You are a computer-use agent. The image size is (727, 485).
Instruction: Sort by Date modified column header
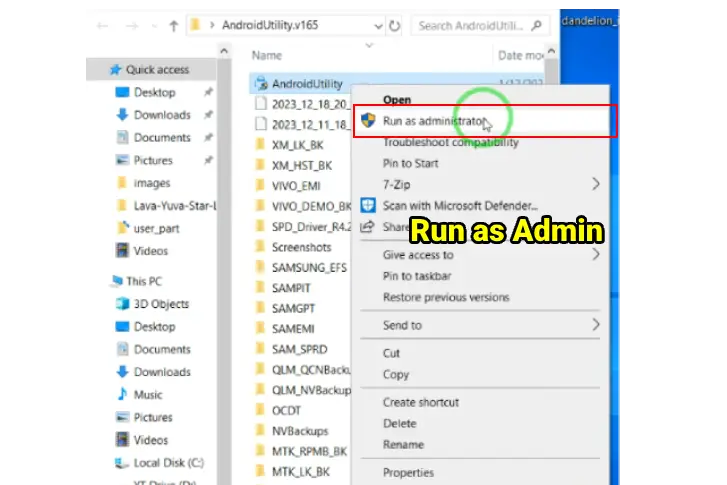pyautogui.click(x=520, y=56)
